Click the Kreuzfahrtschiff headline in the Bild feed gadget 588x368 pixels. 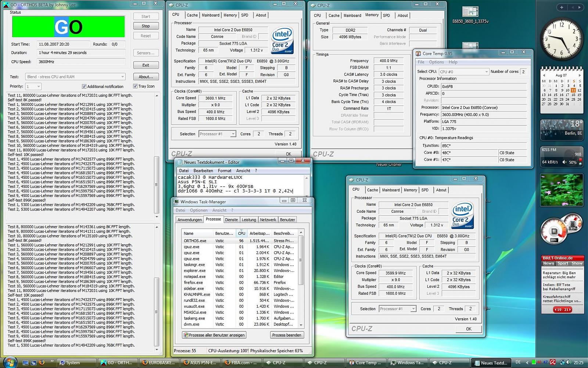coord(562,298)
